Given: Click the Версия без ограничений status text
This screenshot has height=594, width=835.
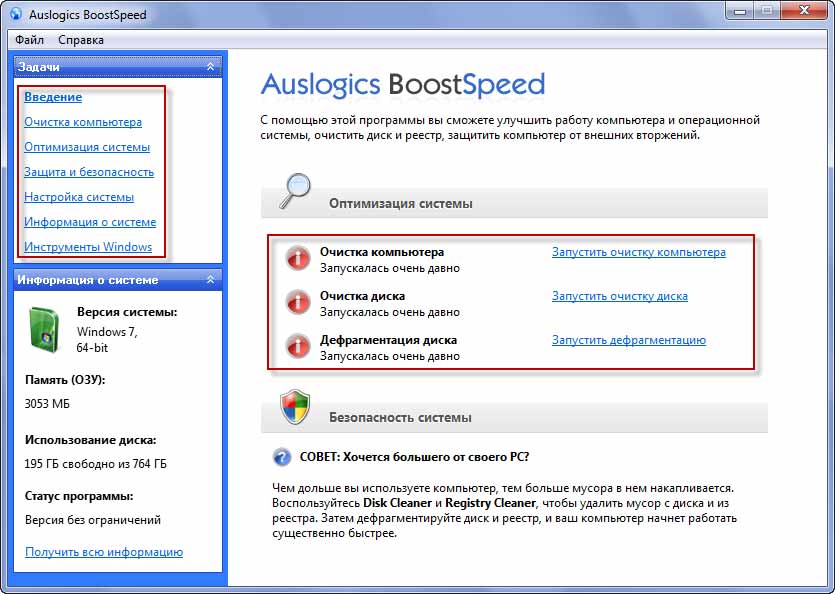Looking at the screenshot, I should coord(93,520).
